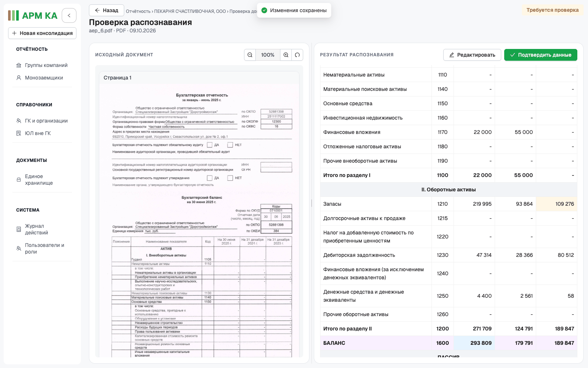Viewport: 588px width, 368px height.
Task: Collapse the sidebar with the chevron button
Action: 69,15
